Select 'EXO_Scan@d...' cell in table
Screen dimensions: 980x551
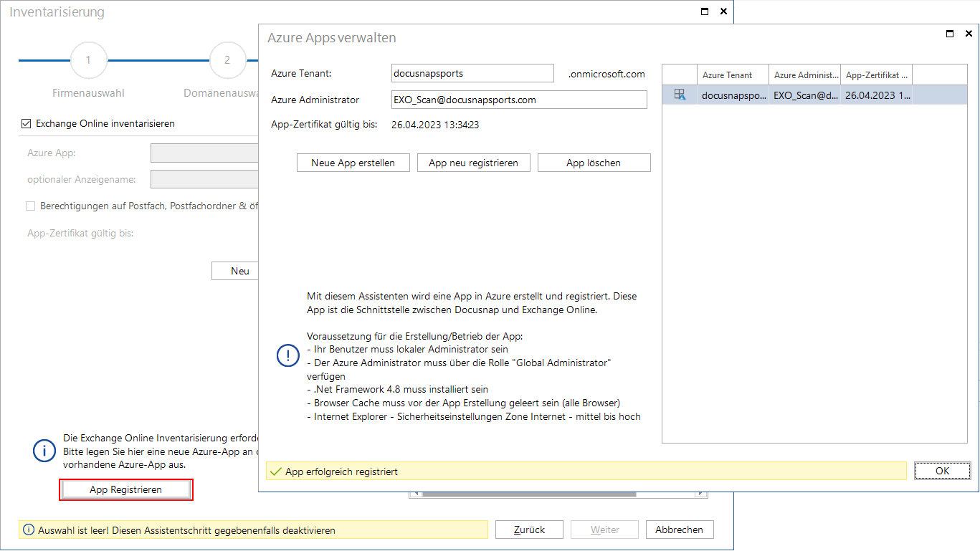point(804,95)
